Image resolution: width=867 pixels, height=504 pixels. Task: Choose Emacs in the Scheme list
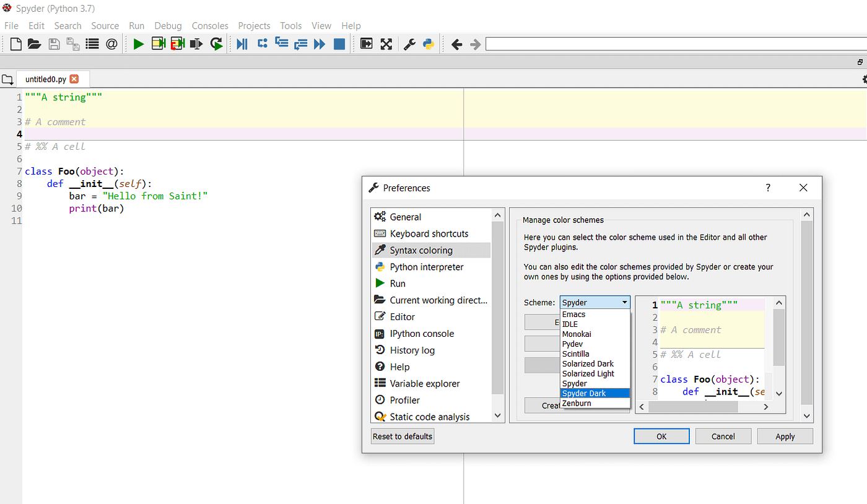pos(595,315)
